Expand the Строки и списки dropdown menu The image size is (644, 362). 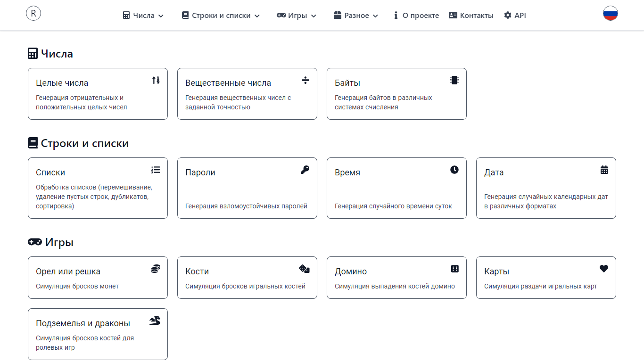click(x=221, y=16)
